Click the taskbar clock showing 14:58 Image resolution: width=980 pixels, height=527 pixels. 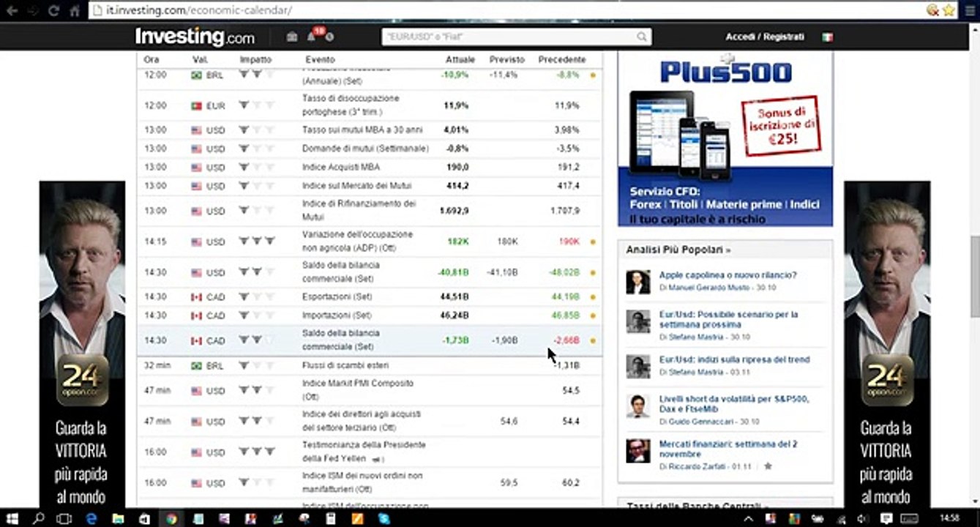[949, 517]
